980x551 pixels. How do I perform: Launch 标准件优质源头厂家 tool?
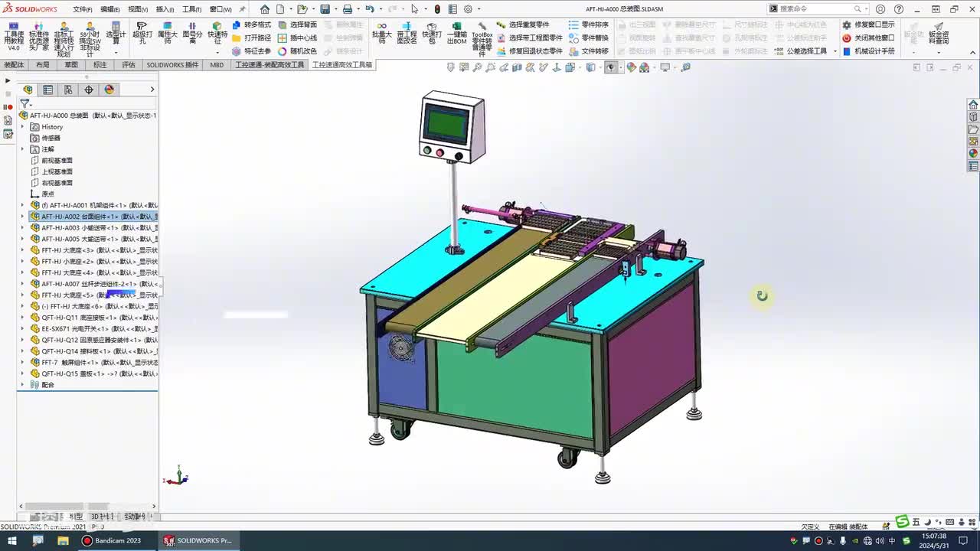pos(39,37)
